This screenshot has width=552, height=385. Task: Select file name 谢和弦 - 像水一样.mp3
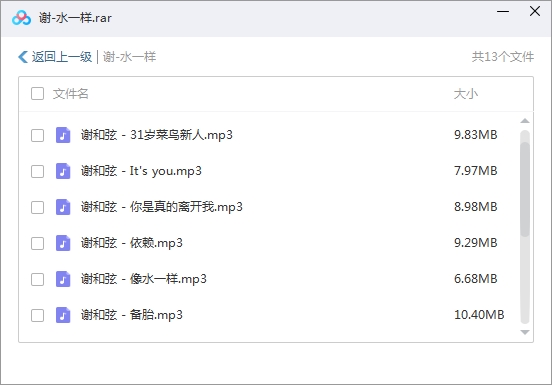[x=144, y=279]
